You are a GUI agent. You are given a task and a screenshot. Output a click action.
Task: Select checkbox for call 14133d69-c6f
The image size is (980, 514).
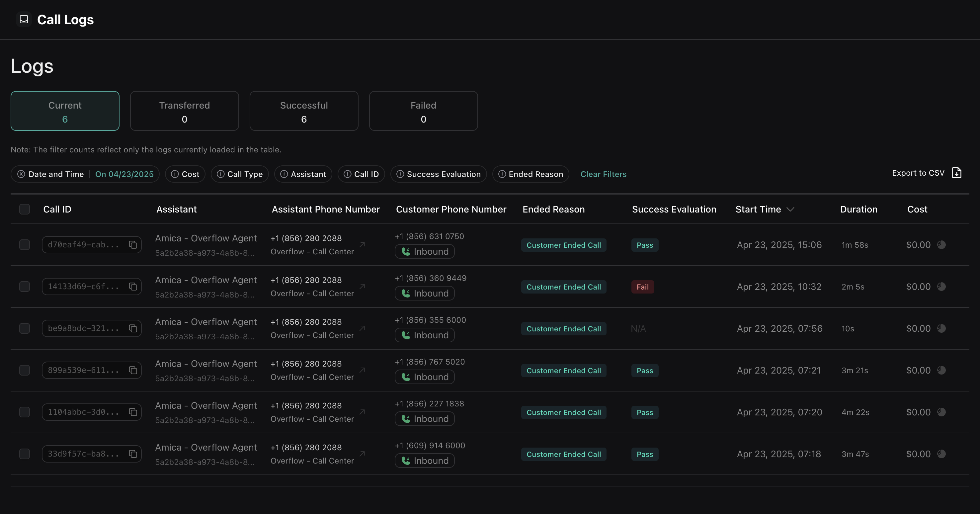pos(25,287)
